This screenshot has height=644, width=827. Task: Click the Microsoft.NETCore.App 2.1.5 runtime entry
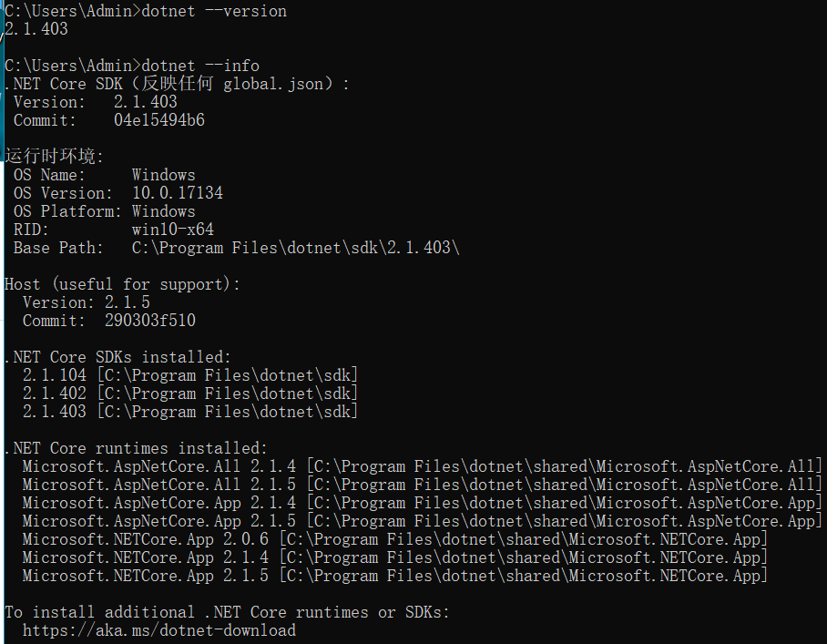[146, 576]
